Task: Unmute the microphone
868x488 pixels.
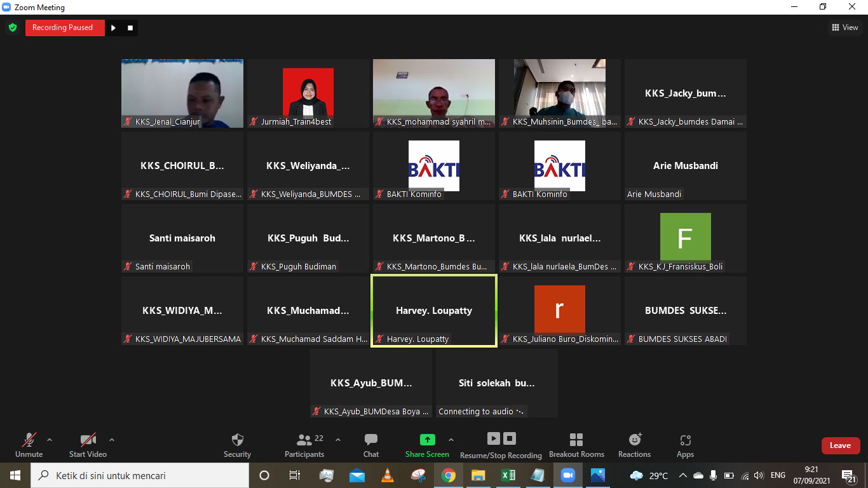Action: pos(29,445)
